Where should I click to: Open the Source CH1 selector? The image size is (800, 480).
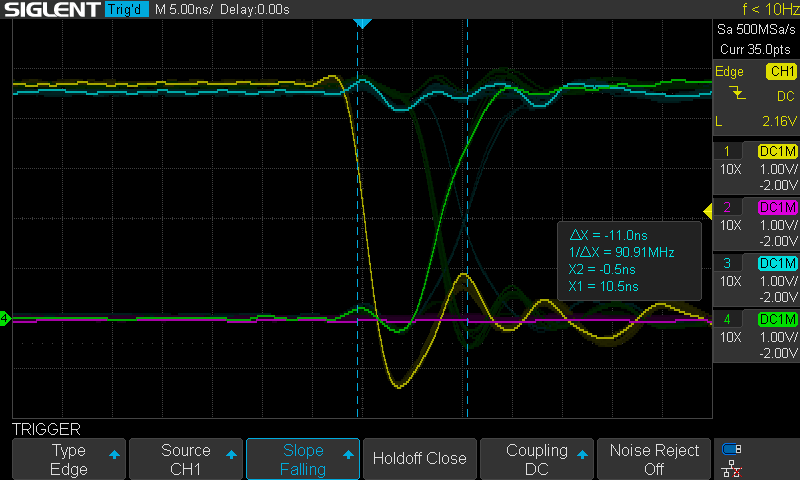click(x=186, y=459)
